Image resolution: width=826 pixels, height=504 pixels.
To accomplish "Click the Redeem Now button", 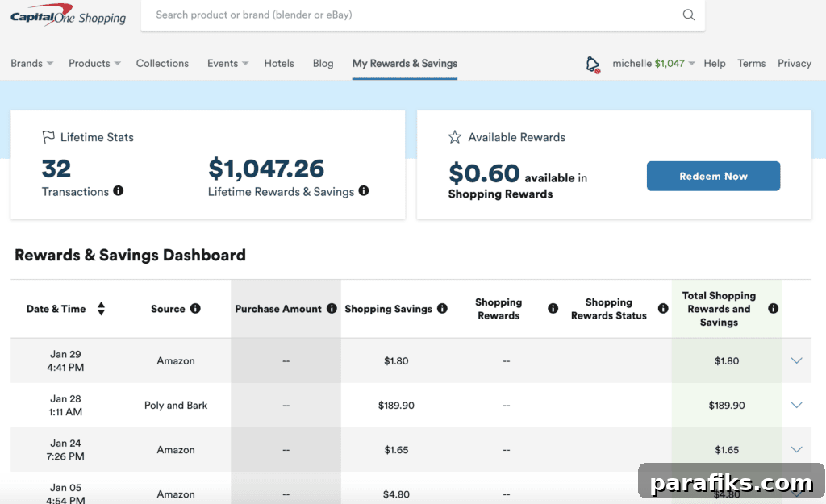I will [x=713, y=176].
